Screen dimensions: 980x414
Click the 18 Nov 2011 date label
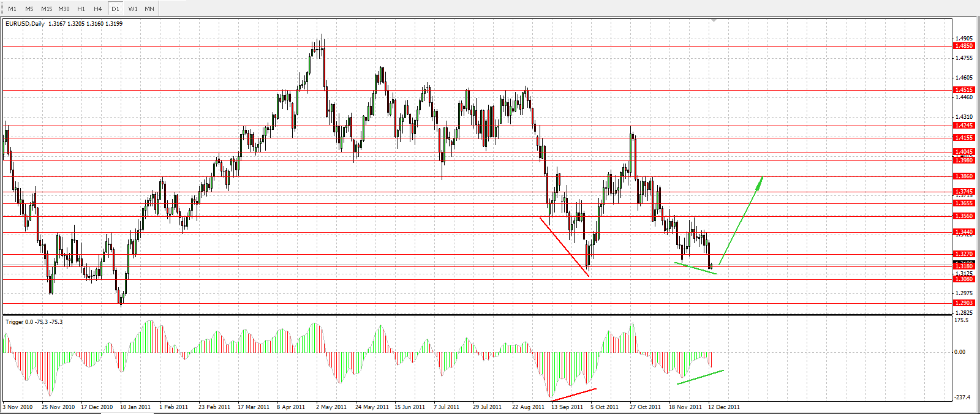pyautogui.click(x=685, y=407)
